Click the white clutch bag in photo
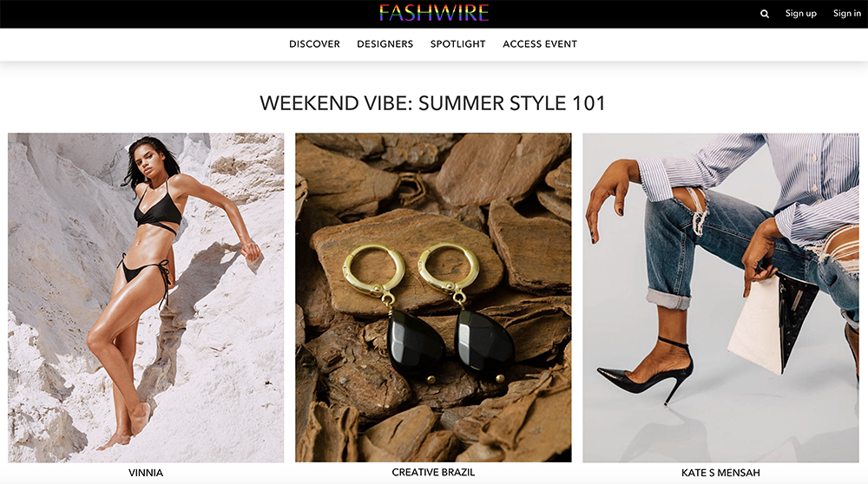This screenshot has height=484, width=868. click(756, 324)
